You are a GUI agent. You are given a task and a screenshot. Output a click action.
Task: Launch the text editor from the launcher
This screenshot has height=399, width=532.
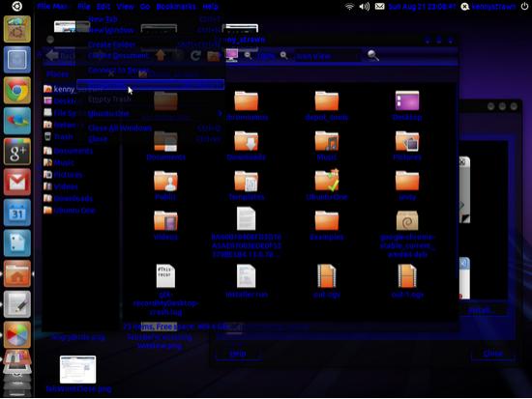[17, 304]
